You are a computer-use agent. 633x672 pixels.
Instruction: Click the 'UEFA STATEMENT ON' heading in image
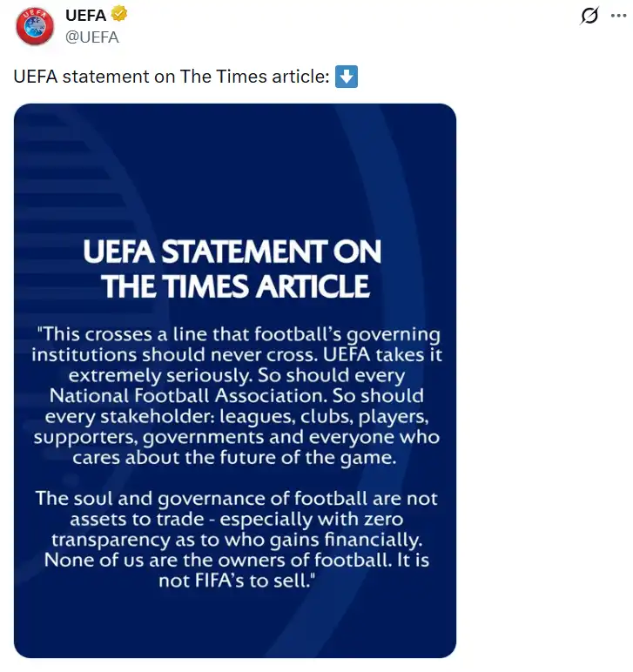tap(232, 252)
